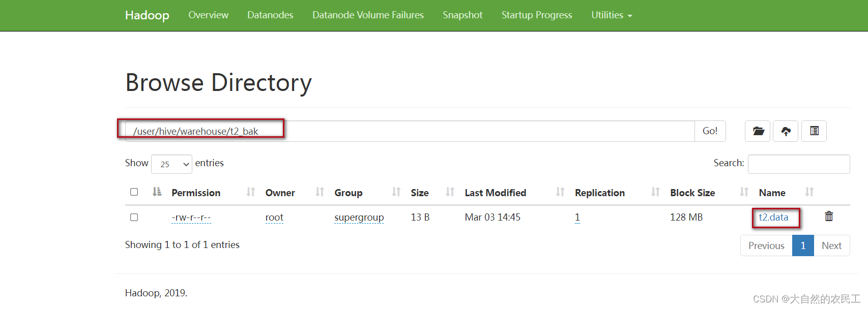This screenshot has width=868, height=309.
Task: Click the Browse Directory heading
Action: point(219,83)
